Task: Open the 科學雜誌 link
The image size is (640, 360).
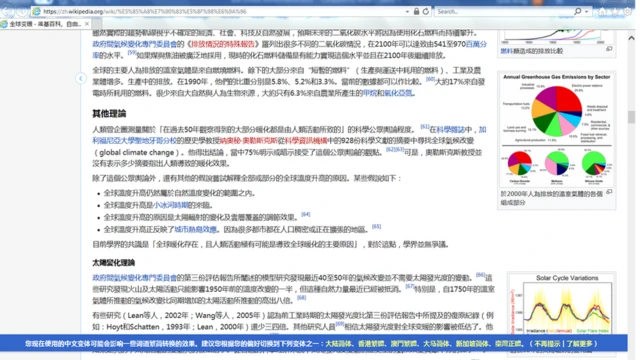Action: pyautogui.click(x=450, y=130)
